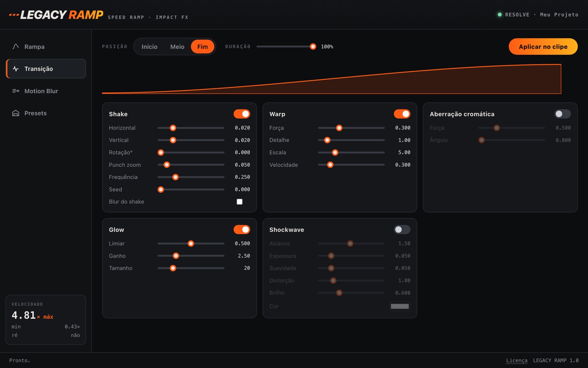588x368 pixels.
Task: Click Aplicar no clipe button
Action: [x=543, y=47]
